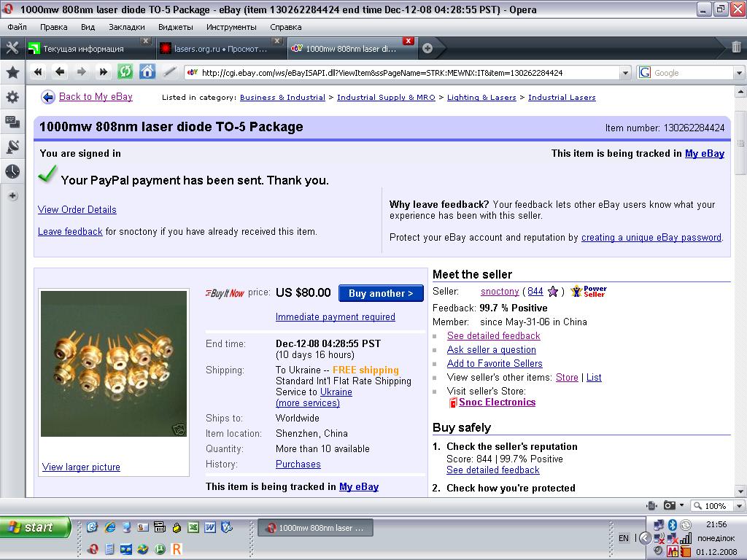This screenshot has height=560, width=747.
Task: Open the History clock panel in sidebar
Action: tap(12, 171)
